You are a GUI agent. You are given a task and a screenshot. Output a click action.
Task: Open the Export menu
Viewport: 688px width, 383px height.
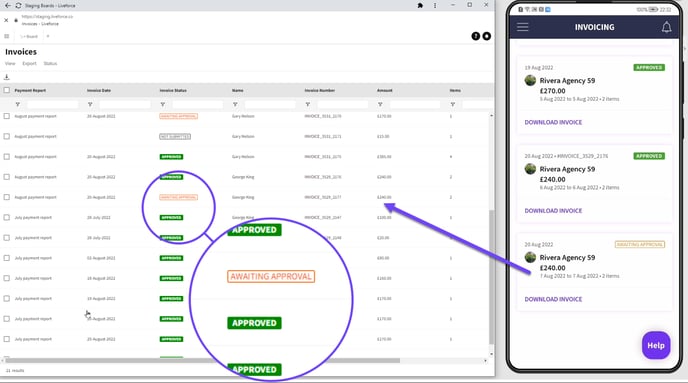(x=29, y=64)
